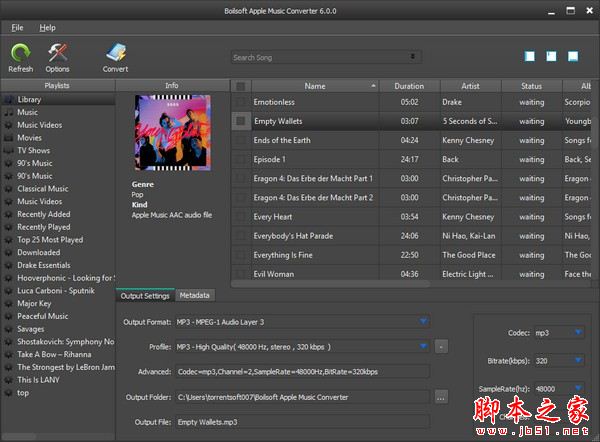600x442 pixels.
Task: Click the icon beside the top playlist
Action: click(8, 393)
